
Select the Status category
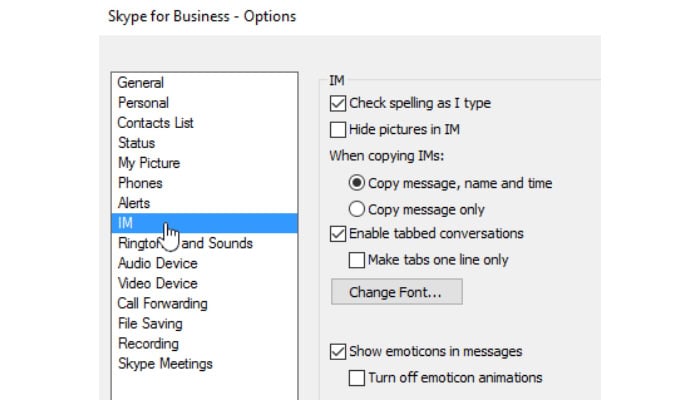click(204, 143)
